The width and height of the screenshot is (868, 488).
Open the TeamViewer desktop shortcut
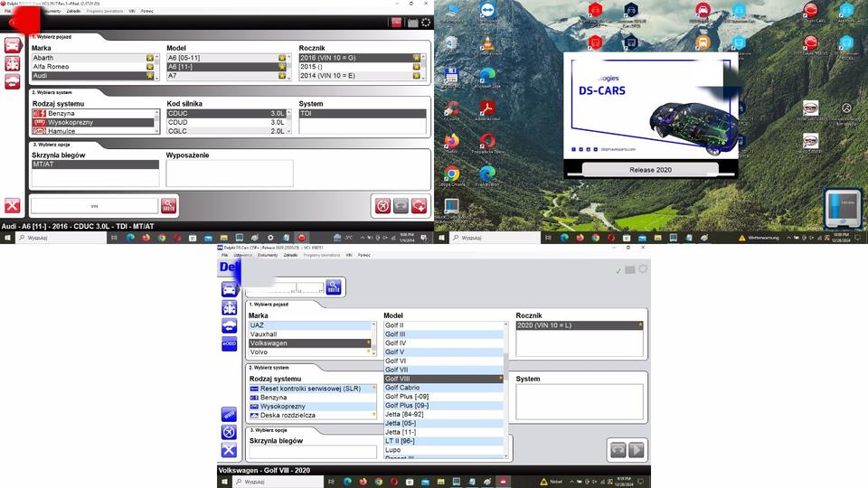tap(487, 13)
